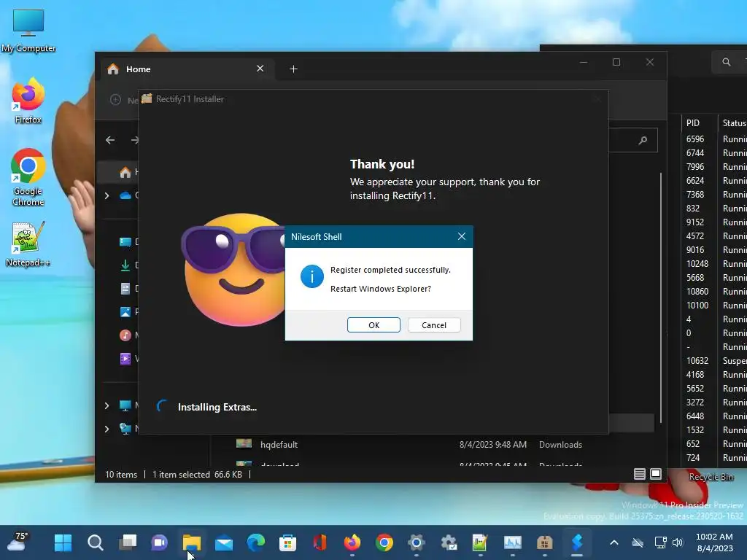The width and height of the screenshot is (747, 560).
Task: Expand the OneDrive tree node in Explorer
Action: click(x=107, y=195)
